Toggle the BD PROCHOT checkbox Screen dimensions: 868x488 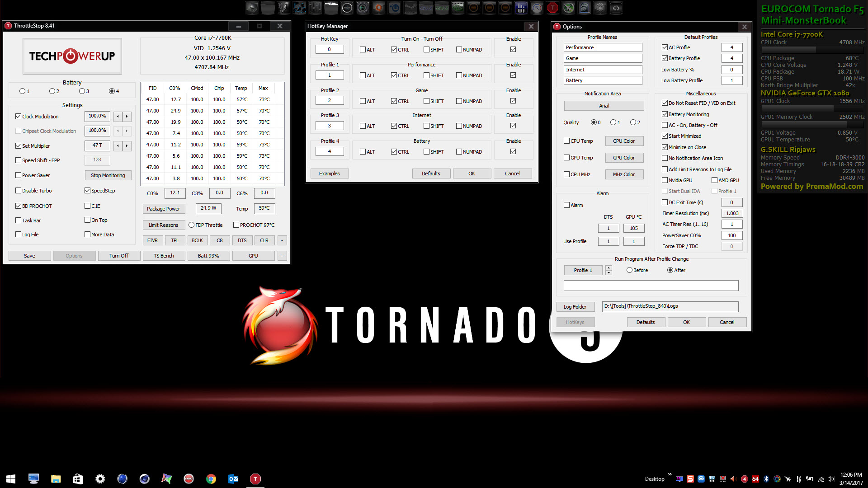click(18, 206)
